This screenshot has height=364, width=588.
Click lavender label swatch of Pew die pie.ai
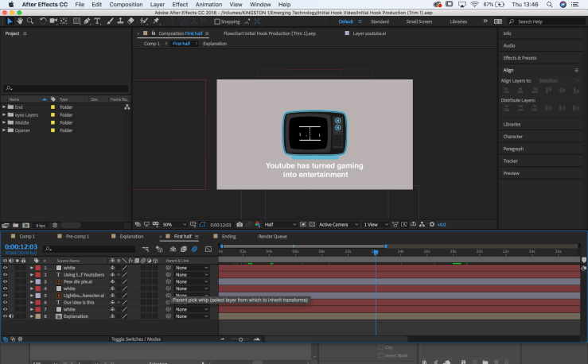pyautogui.click(x=38, y=281)
